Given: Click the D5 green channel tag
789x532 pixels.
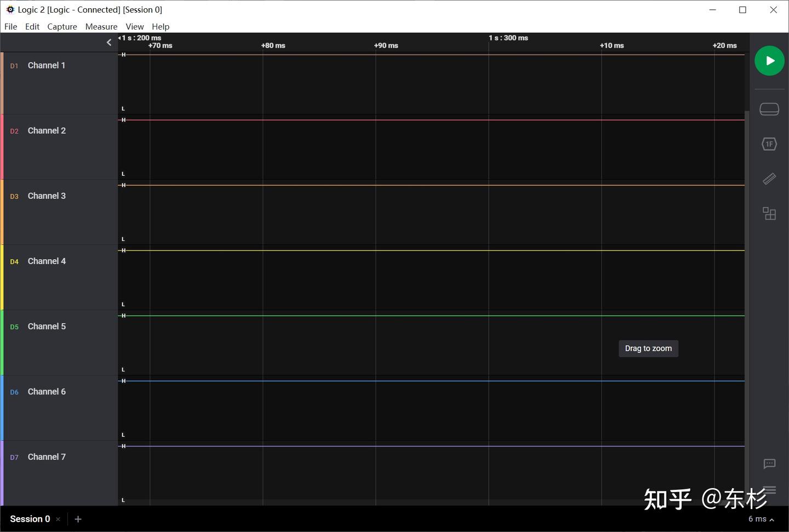Looking at the screenshot, I should 14,327.
